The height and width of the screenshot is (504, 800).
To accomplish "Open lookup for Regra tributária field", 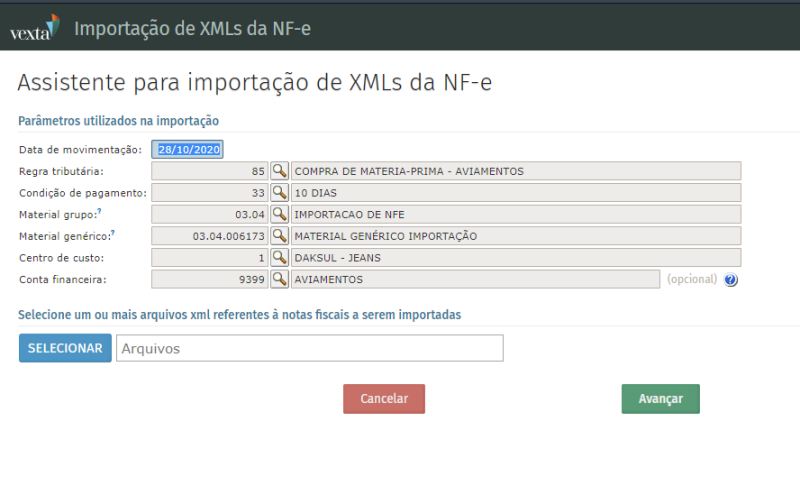I will click(x=280, y=171).
